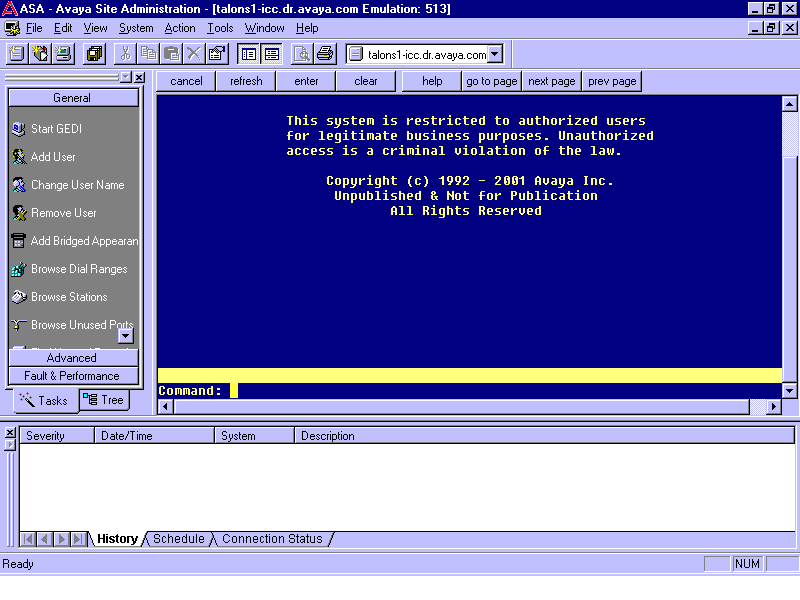Click the cancel emulation button
The height and width of the screenshot is (600, 800).
(x=186, y=81)
